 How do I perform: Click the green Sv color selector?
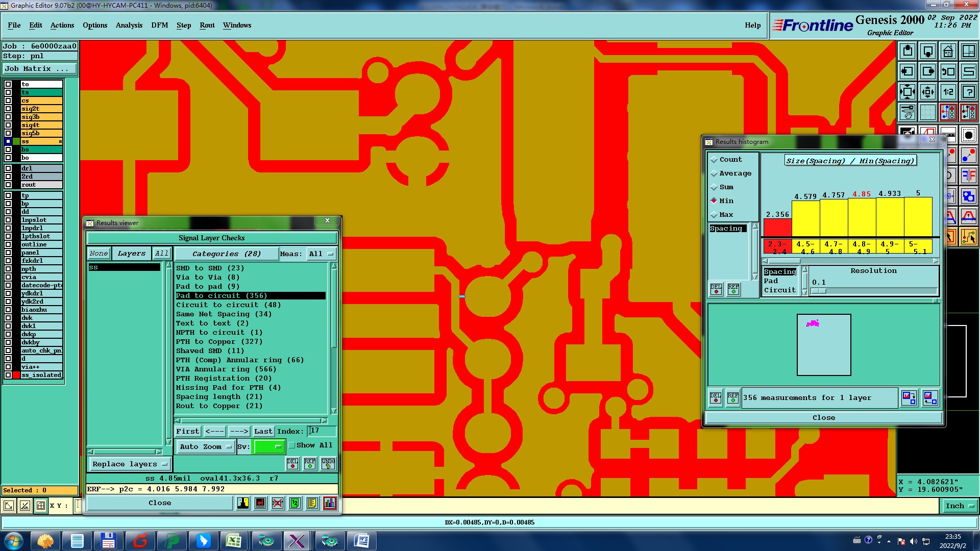(268, 446)
